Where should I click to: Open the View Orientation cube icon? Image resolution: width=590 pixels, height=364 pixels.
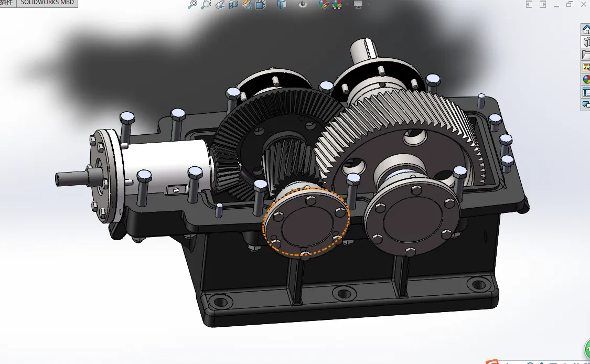pyautogui.click(x=260, y=5)
